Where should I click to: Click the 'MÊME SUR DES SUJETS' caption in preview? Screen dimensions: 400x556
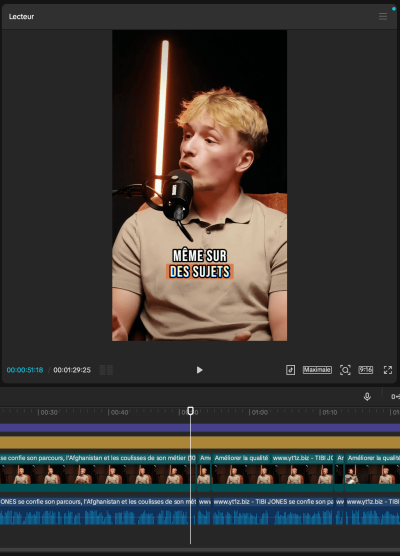point(200,264)
